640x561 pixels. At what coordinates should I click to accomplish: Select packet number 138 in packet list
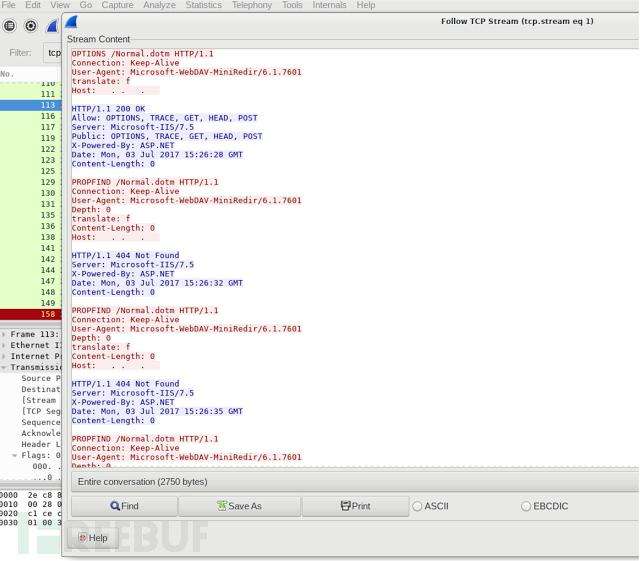31,237
